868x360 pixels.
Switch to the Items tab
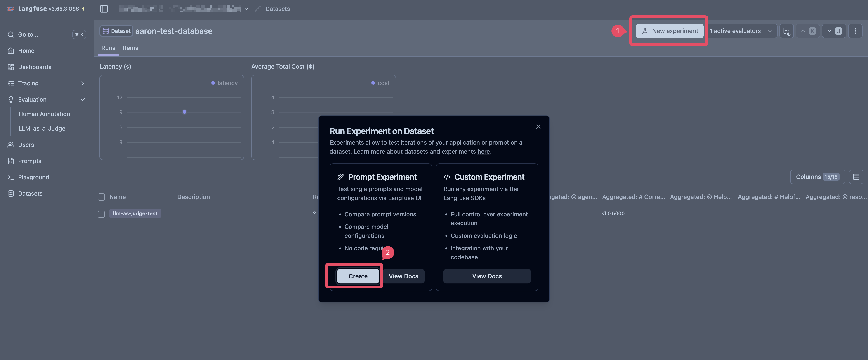130,48
